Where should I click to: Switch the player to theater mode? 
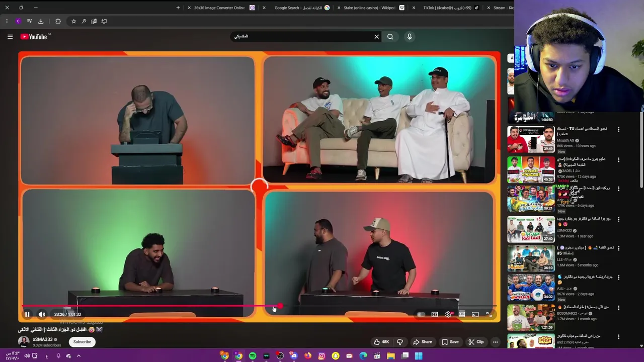[462, 314]
